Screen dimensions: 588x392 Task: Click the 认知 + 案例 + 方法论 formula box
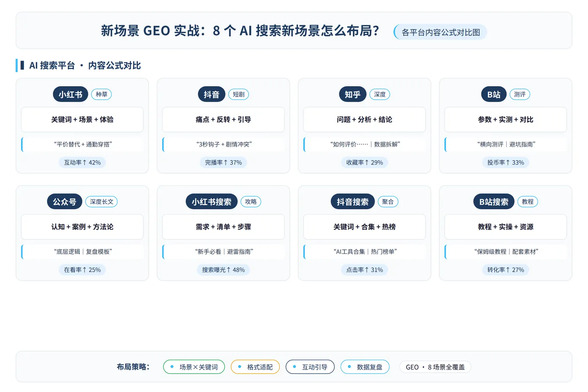pos(82,227)
